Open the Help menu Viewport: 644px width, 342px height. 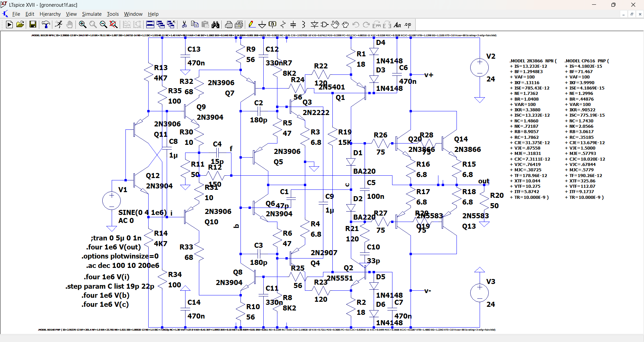[x=153, y=14]
